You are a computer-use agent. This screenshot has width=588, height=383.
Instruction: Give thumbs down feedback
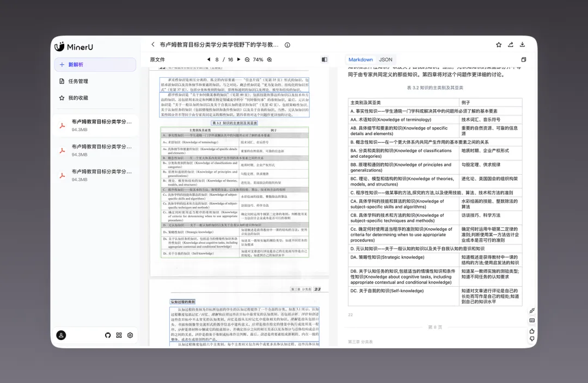pyautogui.click(x=532, y=339)
